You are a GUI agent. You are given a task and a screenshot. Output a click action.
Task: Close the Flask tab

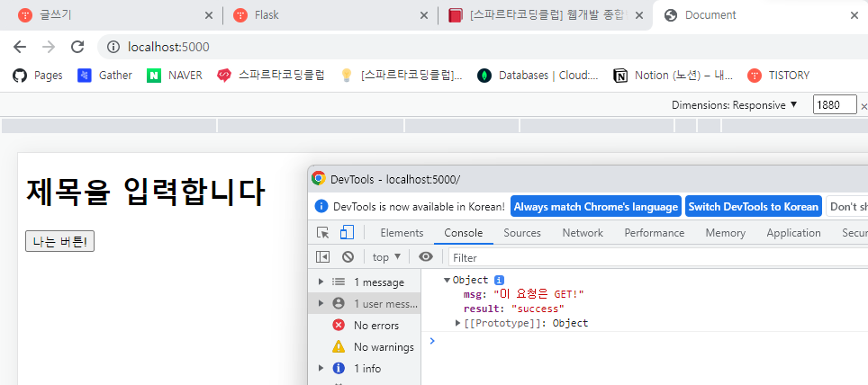(x=424, y=15)
